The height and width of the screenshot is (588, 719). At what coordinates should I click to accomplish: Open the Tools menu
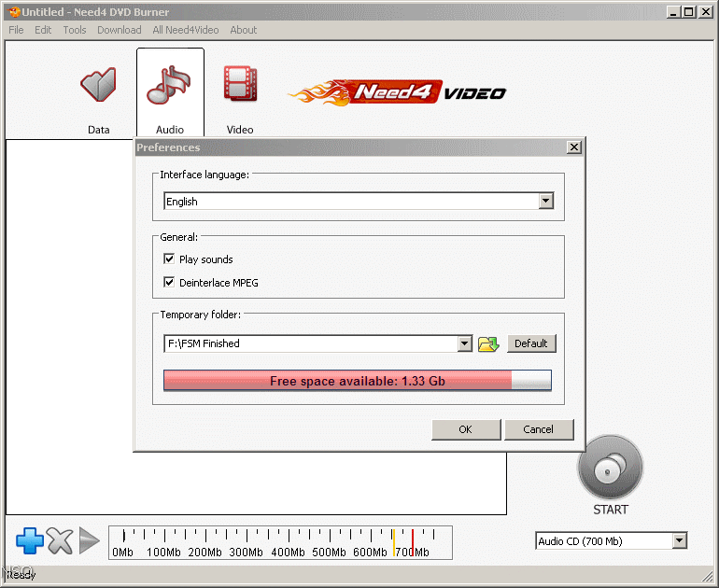pyautogui.click(x=75, y=30)
